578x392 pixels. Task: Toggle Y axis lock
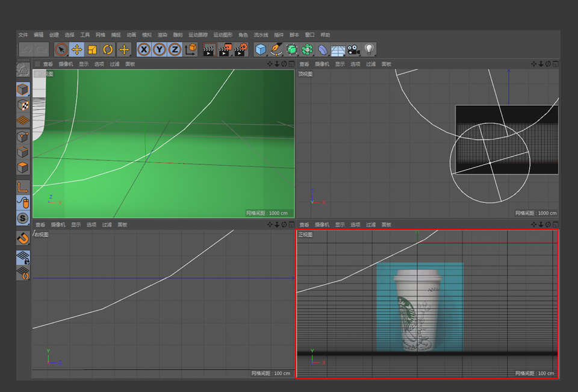pos(159,49)
